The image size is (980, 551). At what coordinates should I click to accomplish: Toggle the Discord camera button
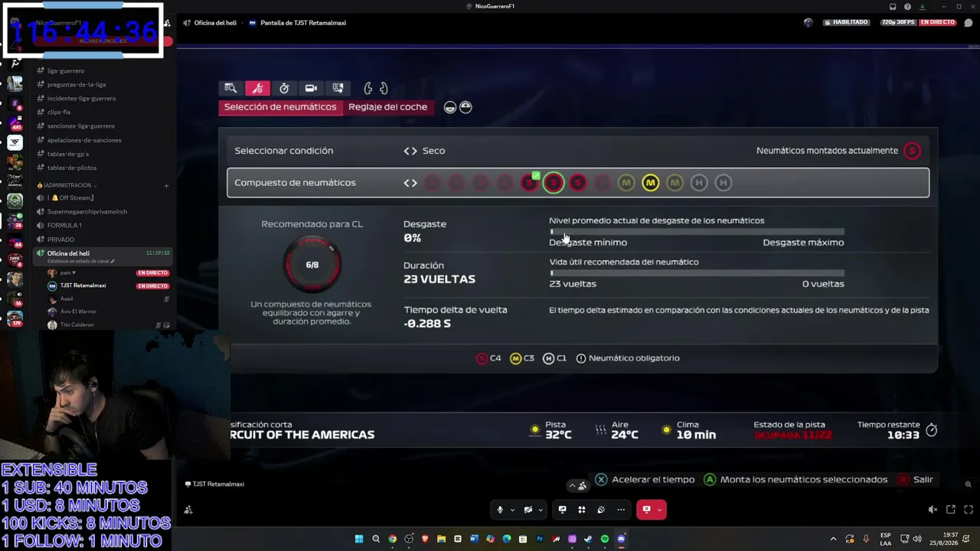point(528,510)
